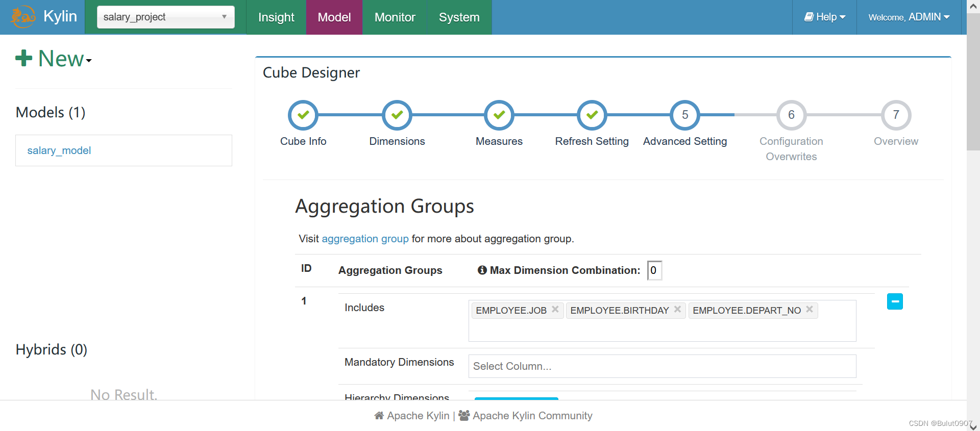Remove EMPLOYEE.BIRTHDAY from Includes
980x431 pixels.
677,310
